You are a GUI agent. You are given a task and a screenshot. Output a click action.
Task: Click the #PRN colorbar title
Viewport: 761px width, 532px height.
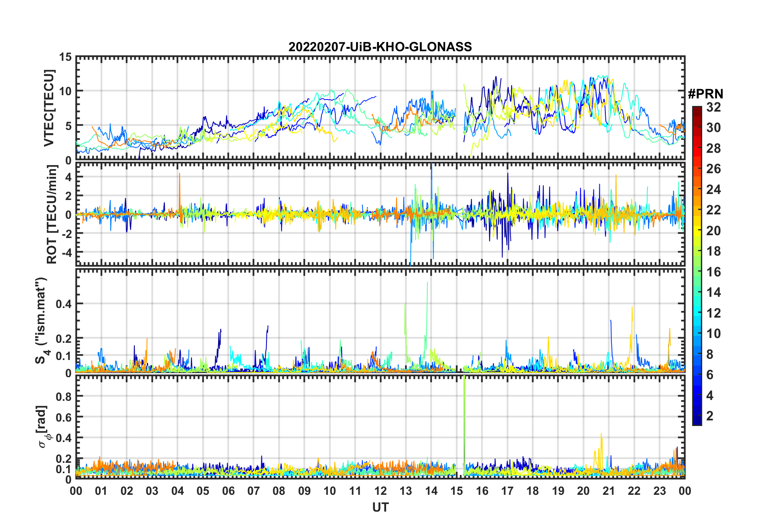(x=705, y=94)
